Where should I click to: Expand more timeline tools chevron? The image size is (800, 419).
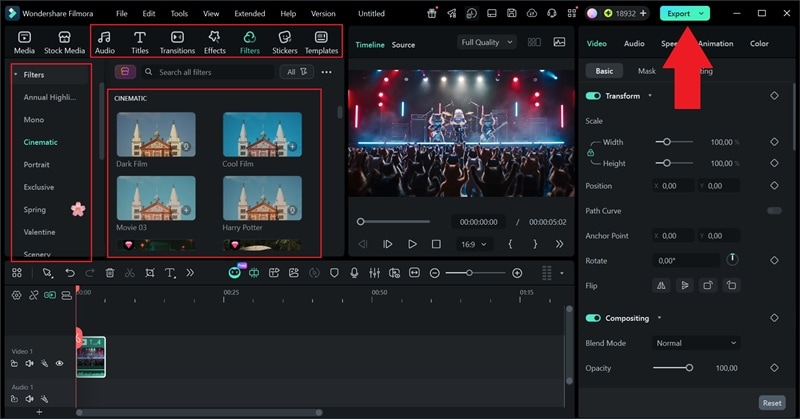(x=190, y=273)
